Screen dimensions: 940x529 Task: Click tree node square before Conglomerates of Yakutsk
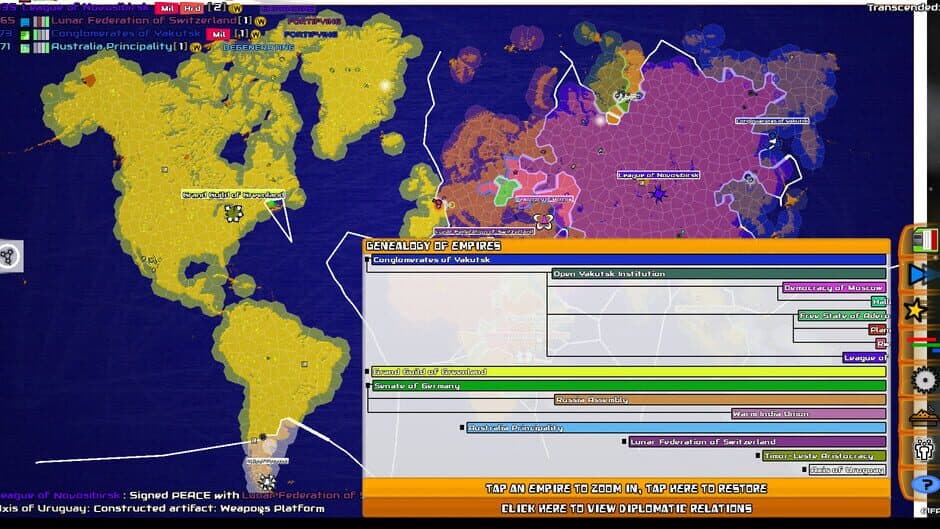[x=367, y=260]
